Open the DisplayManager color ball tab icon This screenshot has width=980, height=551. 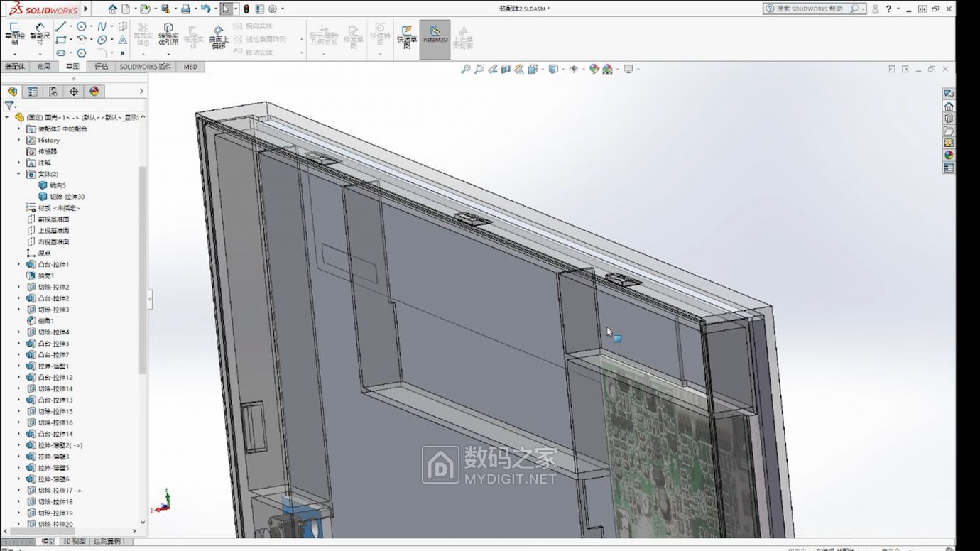[94, 92]
